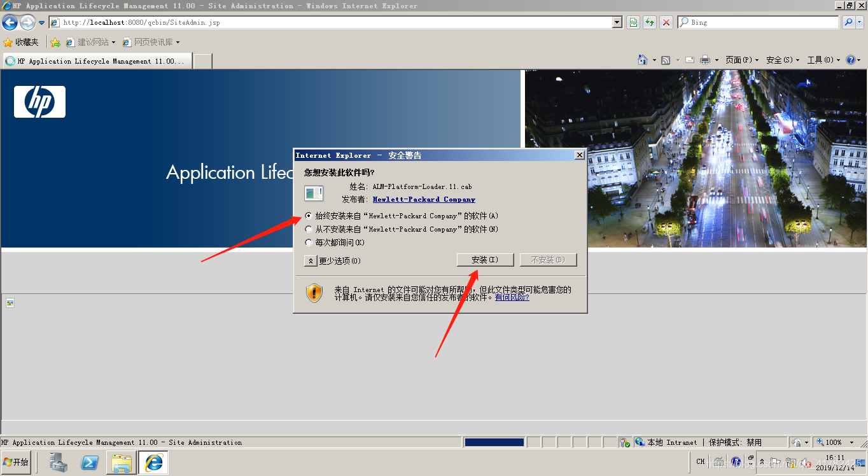Launch Server Manager from taskbar
This screenshot has width=868, height=476.
tap(59, 463)
